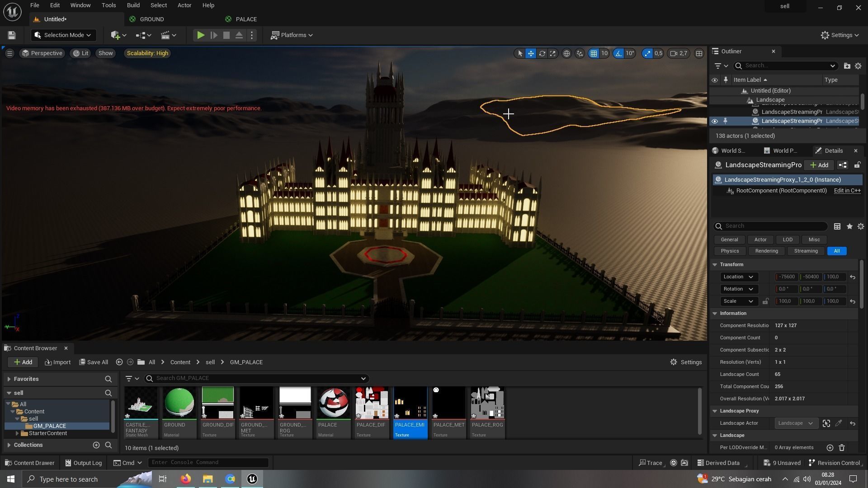Open Outliner settings gear
The image size is (868, 488).
858,66
